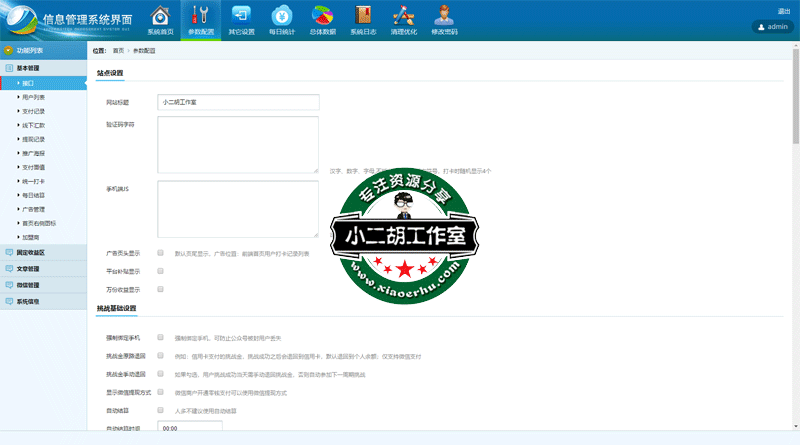Viewport: 800px width, 445px height.
Task: Open 广告管理 in the sidebar
Action: point(33,210)
